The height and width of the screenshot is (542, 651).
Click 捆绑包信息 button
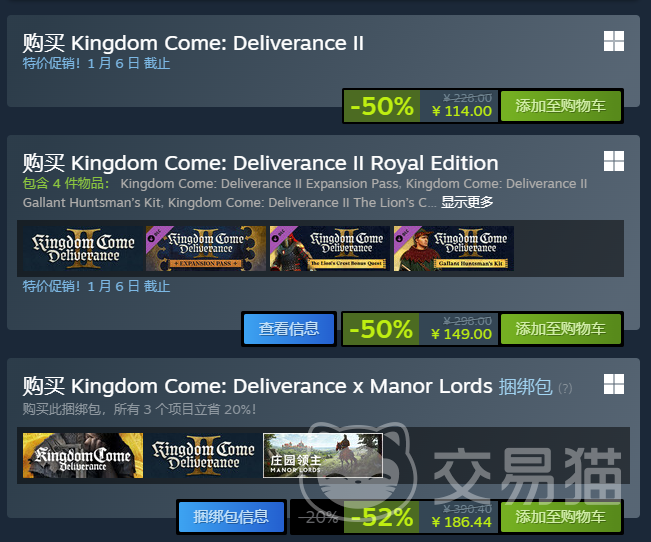(x=231, y=517)
